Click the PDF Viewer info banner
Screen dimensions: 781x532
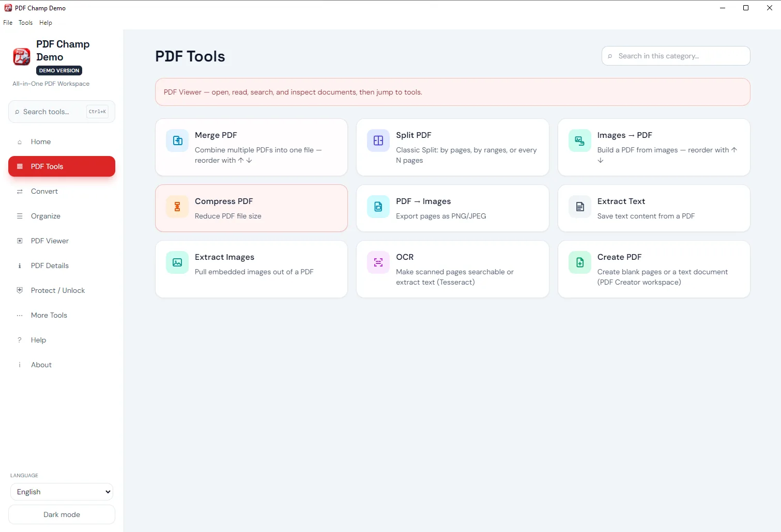452,92
